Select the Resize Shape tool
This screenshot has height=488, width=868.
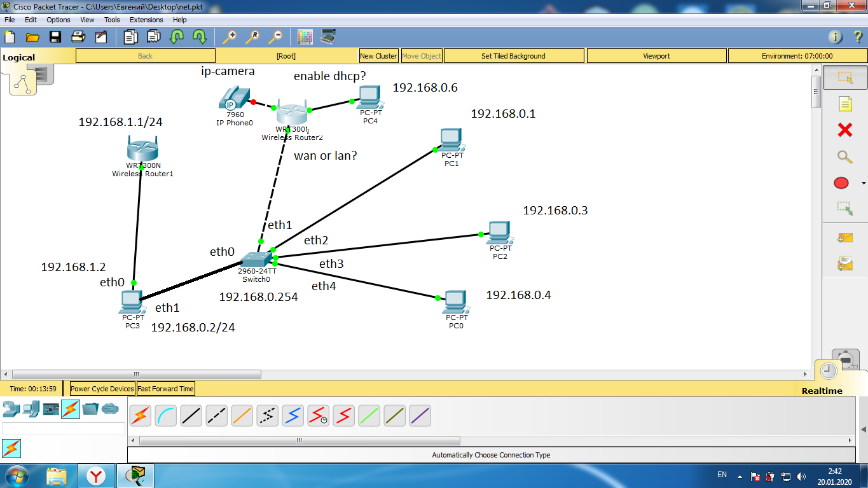point(844,208)
